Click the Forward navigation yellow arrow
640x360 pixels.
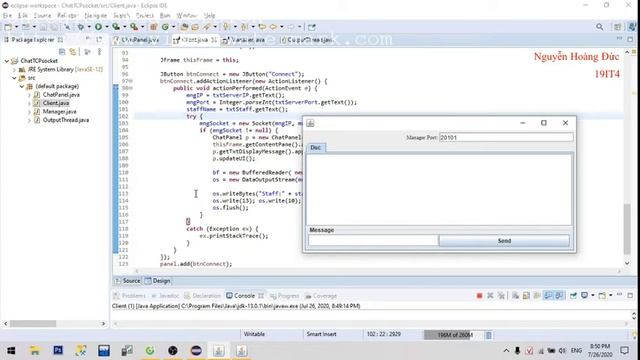click(x=291, y=27)
